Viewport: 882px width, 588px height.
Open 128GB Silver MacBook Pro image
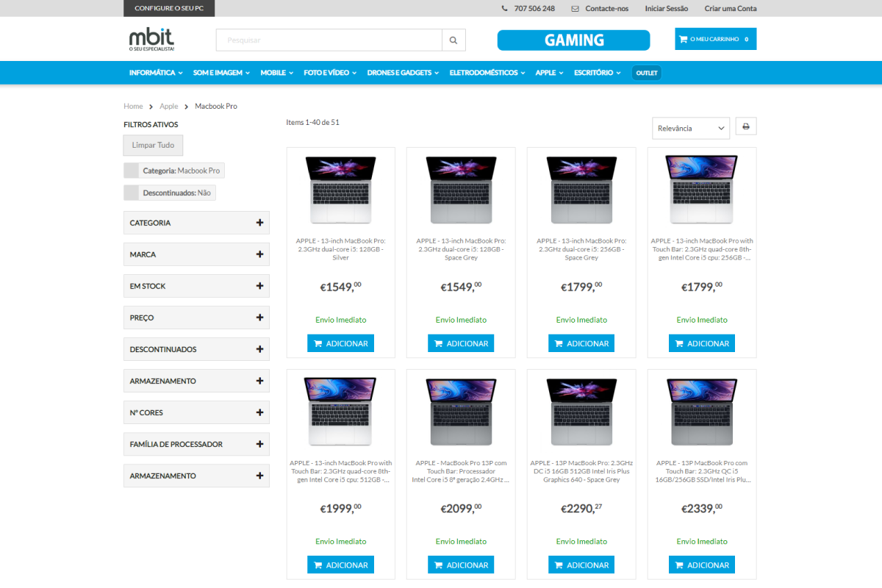[x=341, y=190]
